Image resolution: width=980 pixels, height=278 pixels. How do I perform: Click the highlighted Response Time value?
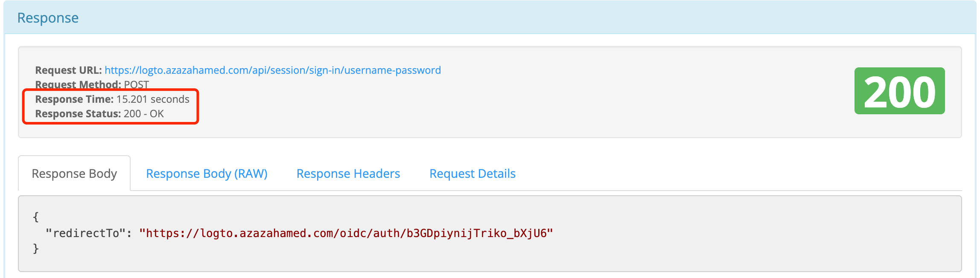pos(153,99)
